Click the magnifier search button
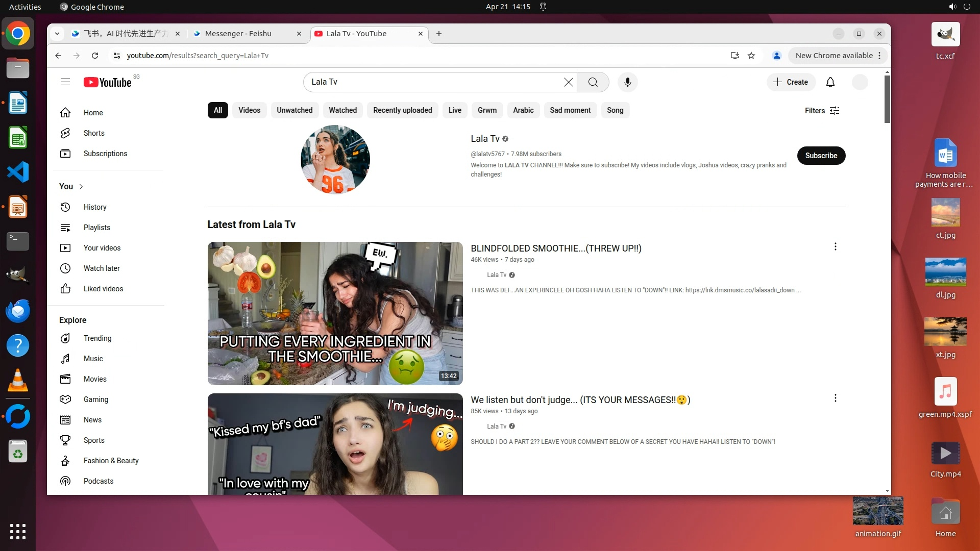Viewport: 980px width, 551px height. coord(593,82)
